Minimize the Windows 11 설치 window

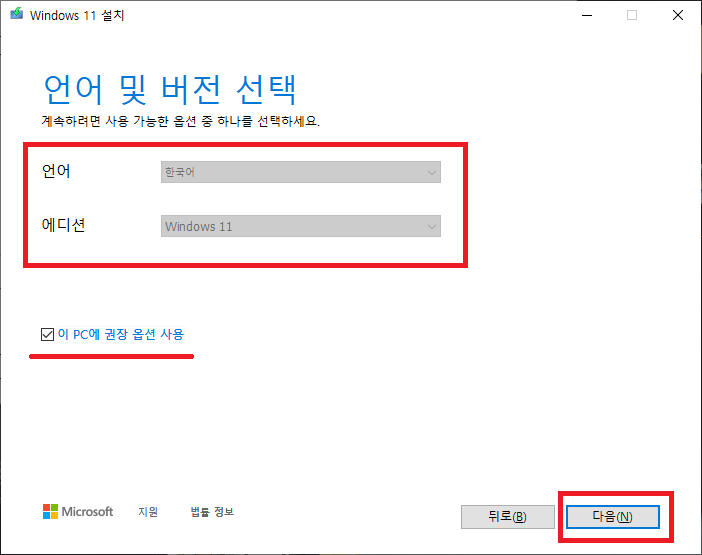(x=587, y=15)
